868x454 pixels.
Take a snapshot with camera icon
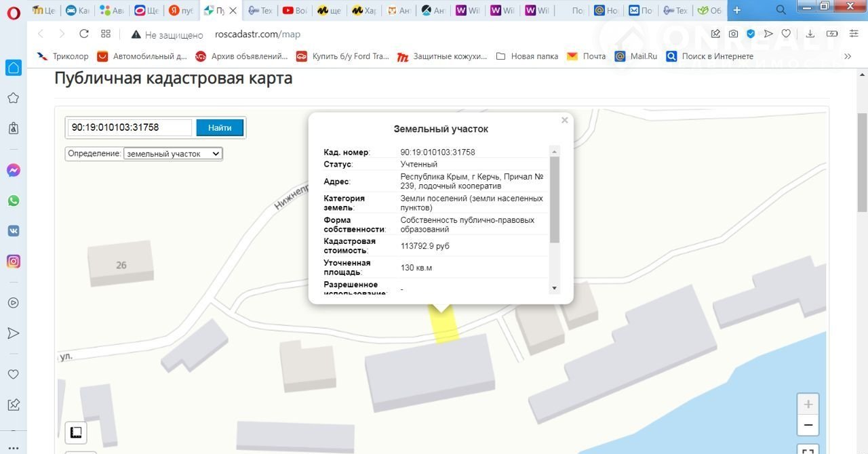(x=733, y=34)
